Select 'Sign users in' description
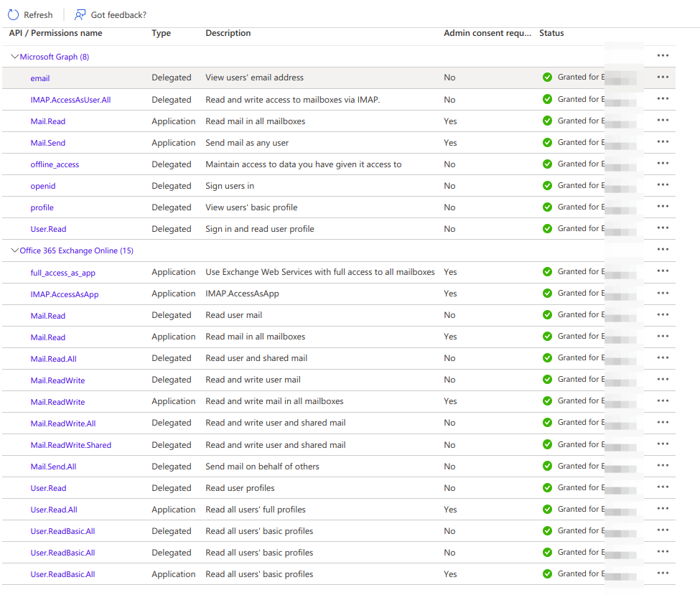This screenshot has height=595, width=700. pyautogui.click(x=230, y=186)
